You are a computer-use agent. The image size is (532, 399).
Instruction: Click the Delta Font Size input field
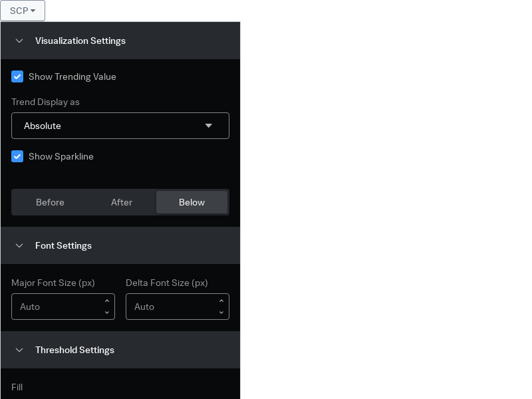click(x=171, y=307)
